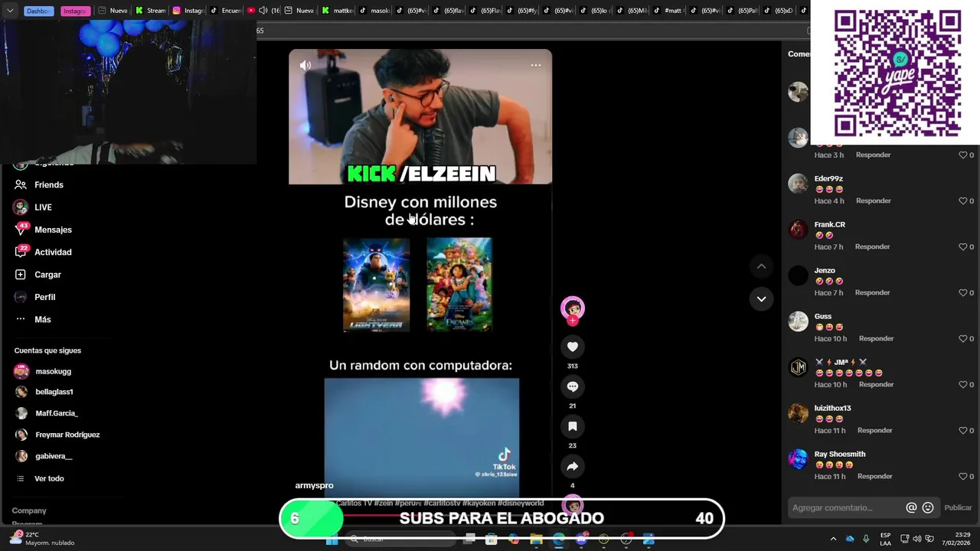Screen dimensions: 980x551
Task: Open Eder99z's profile avatar in comments
Action: coord(799,184)
